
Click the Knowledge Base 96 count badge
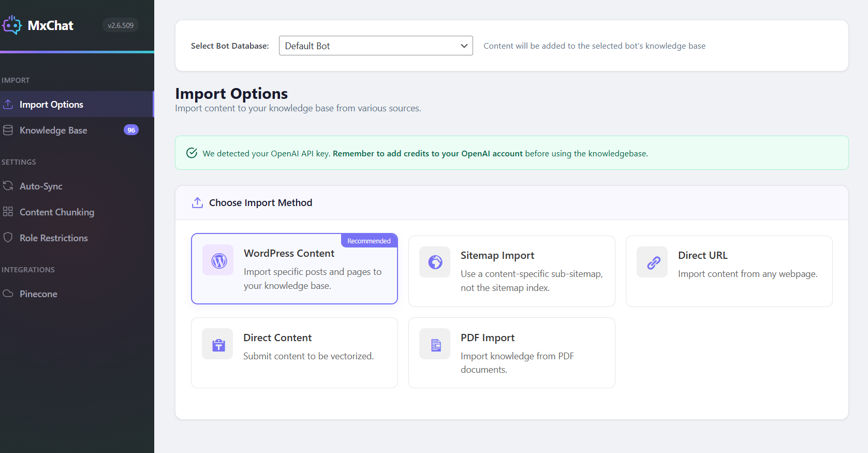[x=131, y=130]
